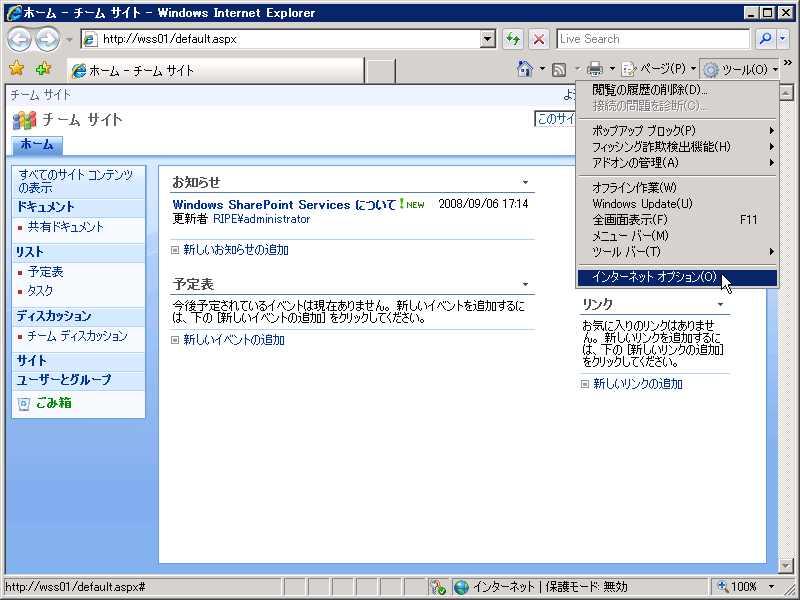Click the Home page house icon

(x=525, y=69)
